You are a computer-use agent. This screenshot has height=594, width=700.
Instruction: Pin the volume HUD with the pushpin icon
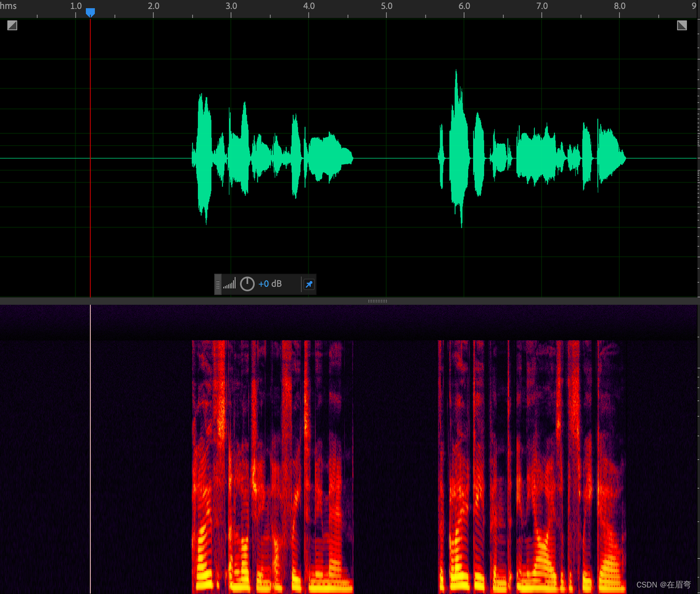click(x=309, y=284)
